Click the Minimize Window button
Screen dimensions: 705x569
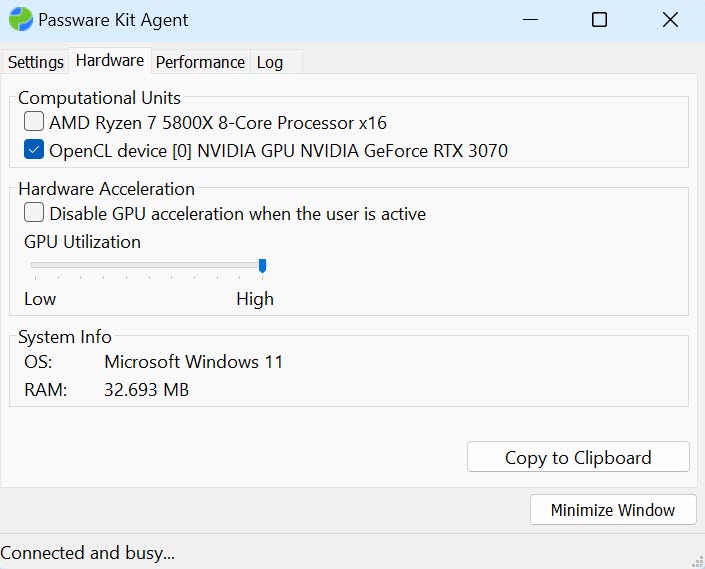pyautogui.click(x=613, y=510)
